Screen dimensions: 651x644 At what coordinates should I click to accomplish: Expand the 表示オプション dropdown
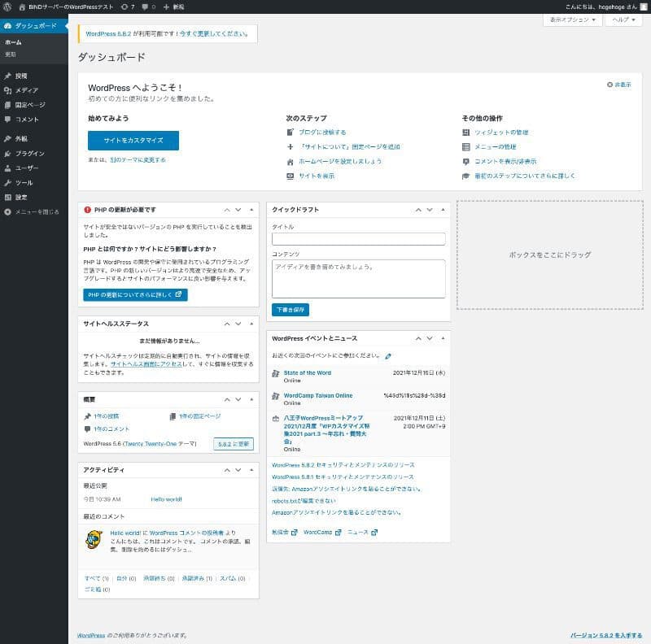[572, 19]
